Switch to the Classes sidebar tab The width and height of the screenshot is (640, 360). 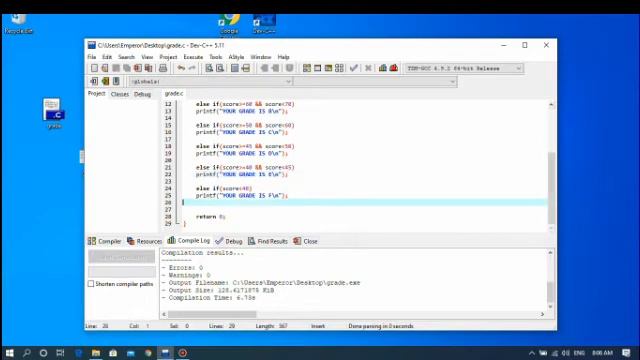(120, 94)
